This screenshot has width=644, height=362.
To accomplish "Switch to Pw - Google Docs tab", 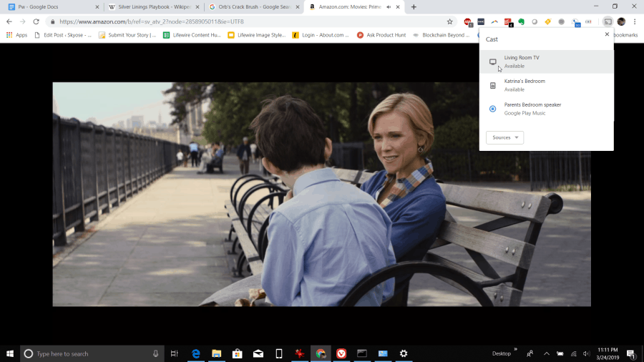I will tap(52, 7).
